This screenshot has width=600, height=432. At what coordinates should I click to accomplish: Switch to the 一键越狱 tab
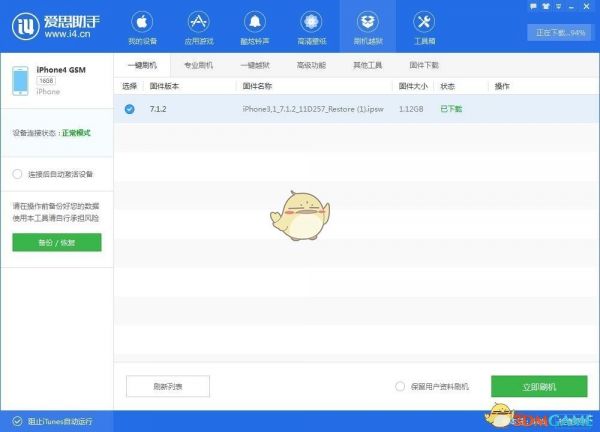coord(255,65)
